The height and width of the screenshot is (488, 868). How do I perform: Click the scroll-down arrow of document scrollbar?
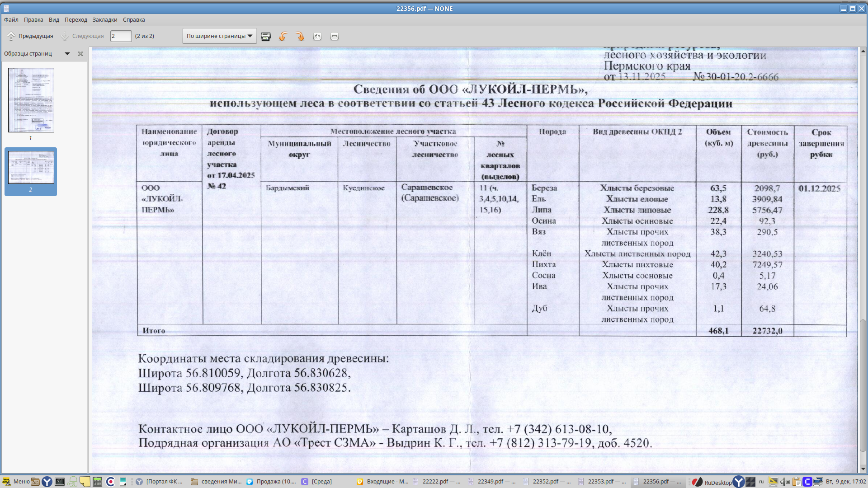863,469
